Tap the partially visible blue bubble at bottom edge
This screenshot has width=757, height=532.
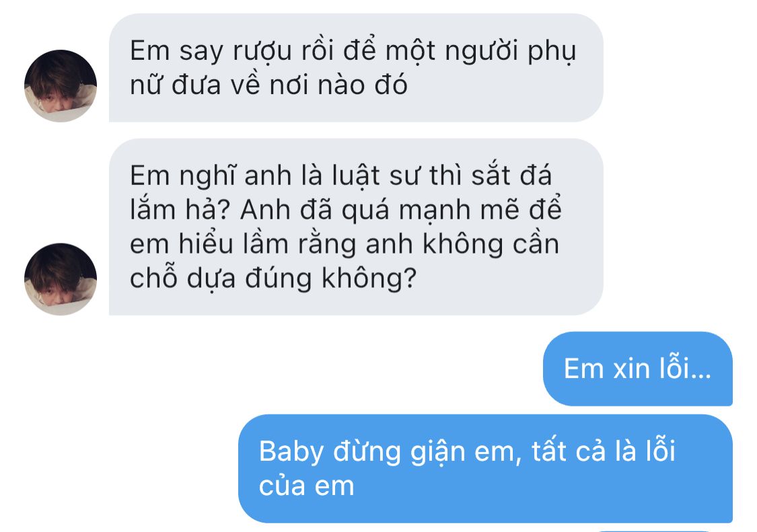[x=652, y=531]
